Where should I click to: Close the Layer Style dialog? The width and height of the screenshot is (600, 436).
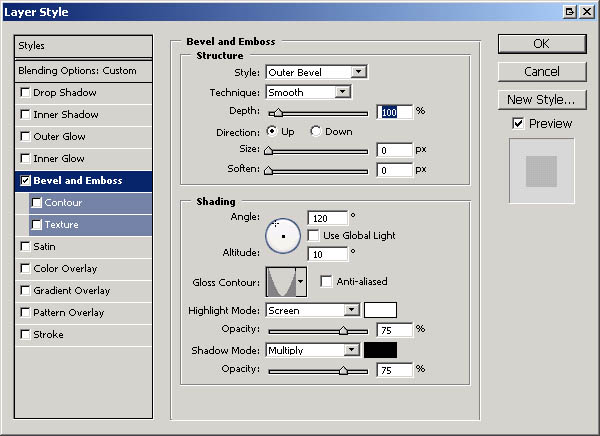pos(586,11)
